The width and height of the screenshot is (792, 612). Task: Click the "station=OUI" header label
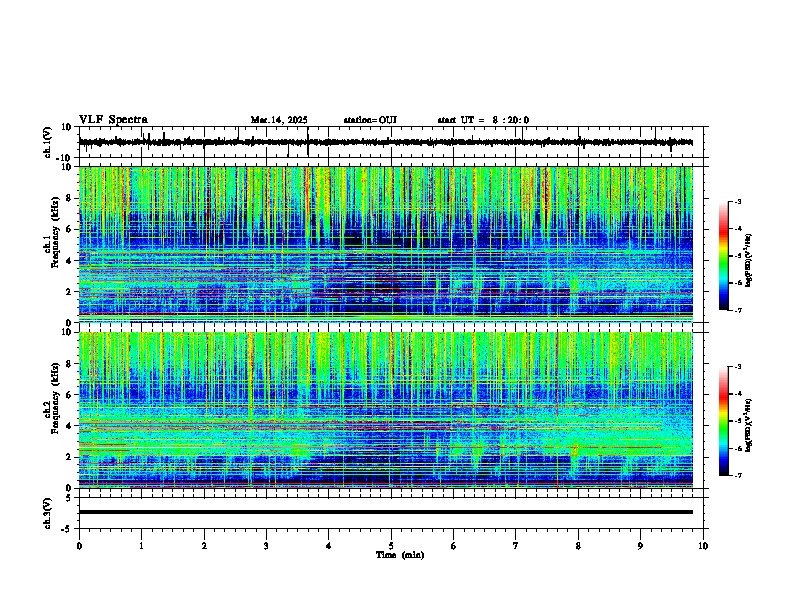point(370,120)
